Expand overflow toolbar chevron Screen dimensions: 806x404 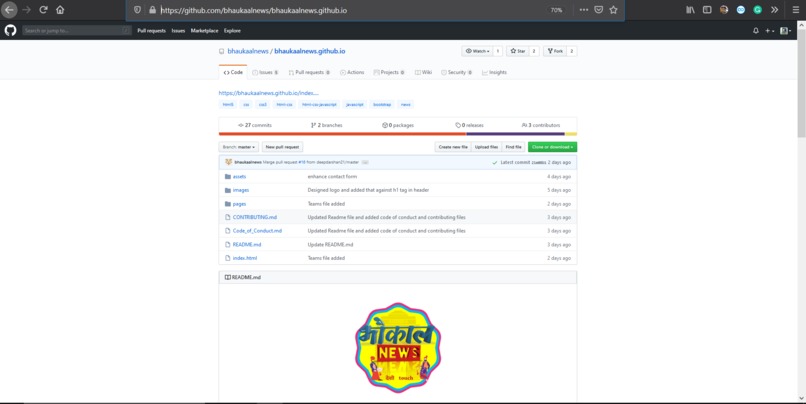774,10
